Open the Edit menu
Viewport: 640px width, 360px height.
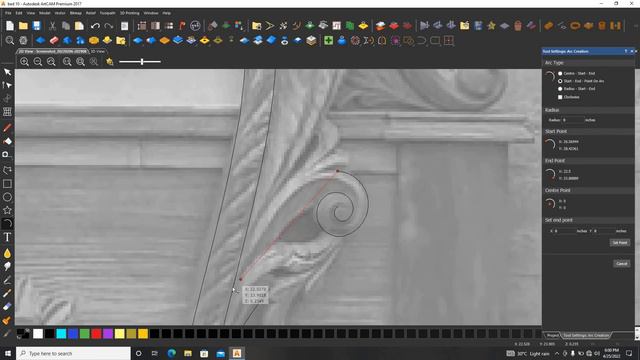pyautogui.click(x=19, y=13)
